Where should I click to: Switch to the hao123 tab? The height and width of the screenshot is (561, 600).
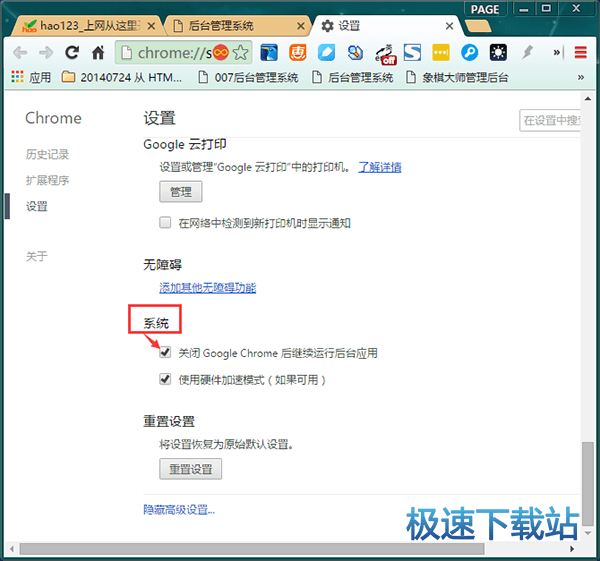84,25
